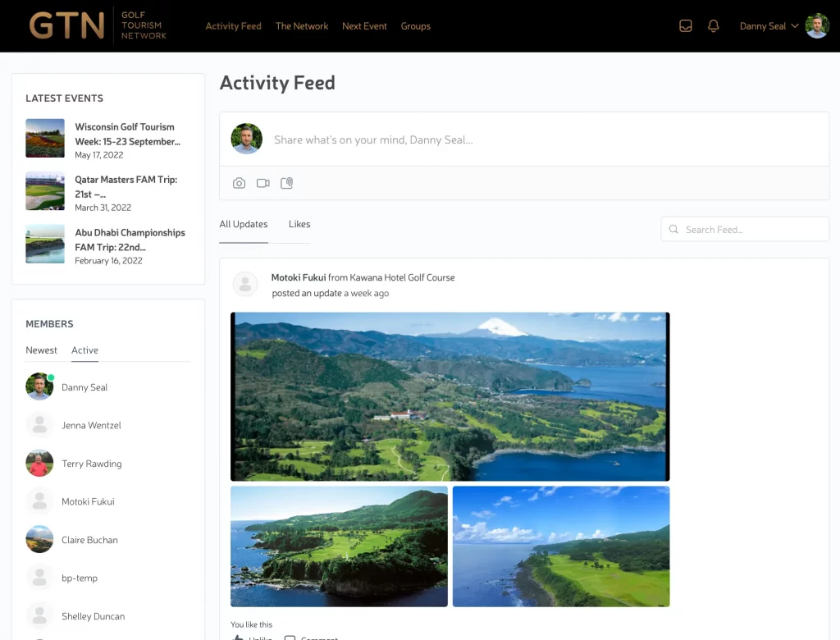
Task: Switch members list to Active
Action: click(x=84, y=350)
